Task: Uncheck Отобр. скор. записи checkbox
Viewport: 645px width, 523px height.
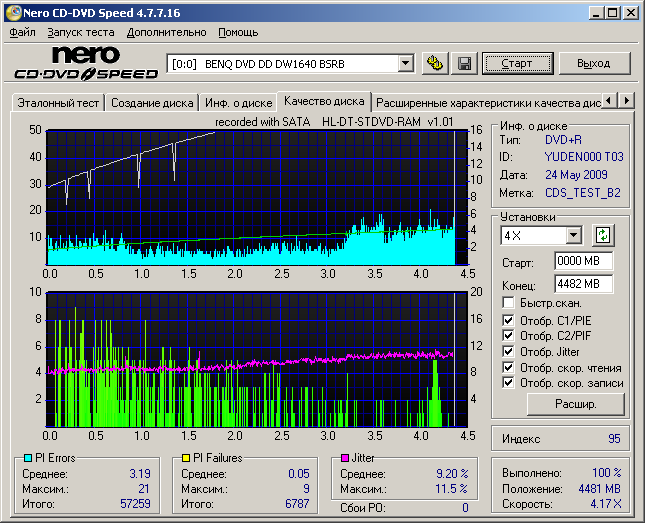Action: coord(508,382)
